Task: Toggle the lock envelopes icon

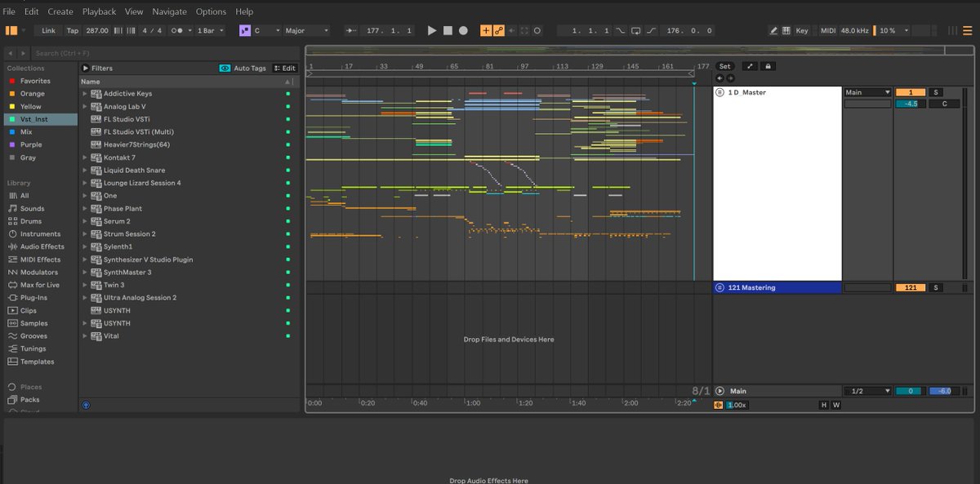Action: click(x=768, y=66)
